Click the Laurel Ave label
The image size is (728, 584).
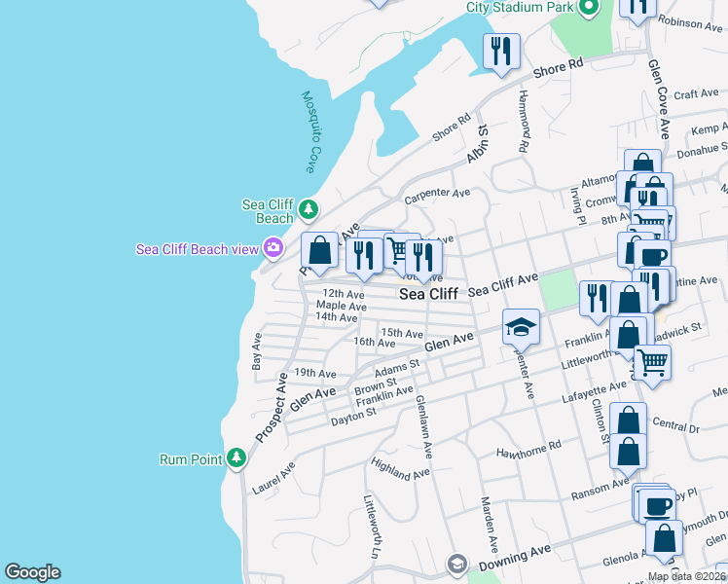(x=273, y=478)
